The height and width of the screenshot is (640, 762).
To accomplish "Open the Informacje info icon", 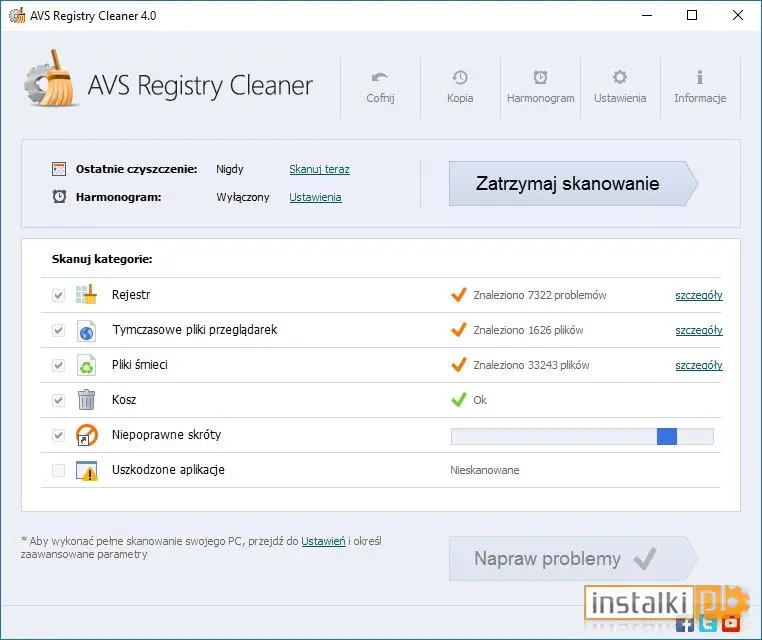I will (x=700, y=77).
